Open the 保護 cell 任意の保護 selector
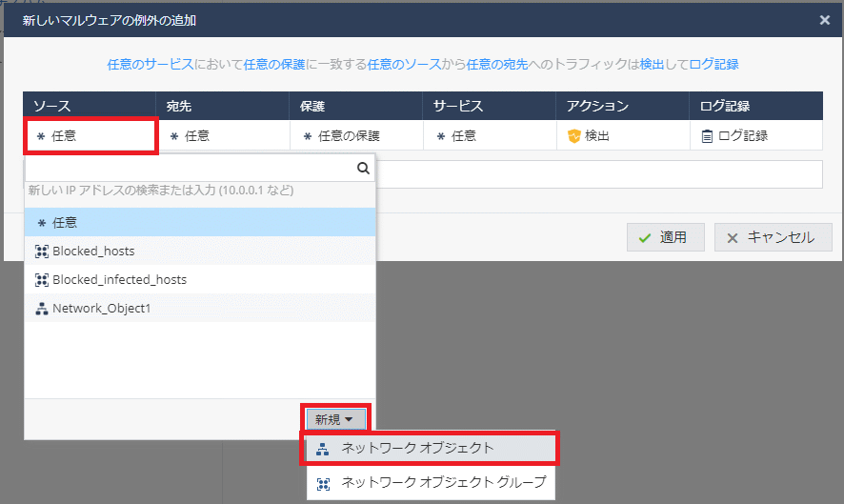Screen dimensions: 844x504 pyautogui.click(x=355, y=136)
